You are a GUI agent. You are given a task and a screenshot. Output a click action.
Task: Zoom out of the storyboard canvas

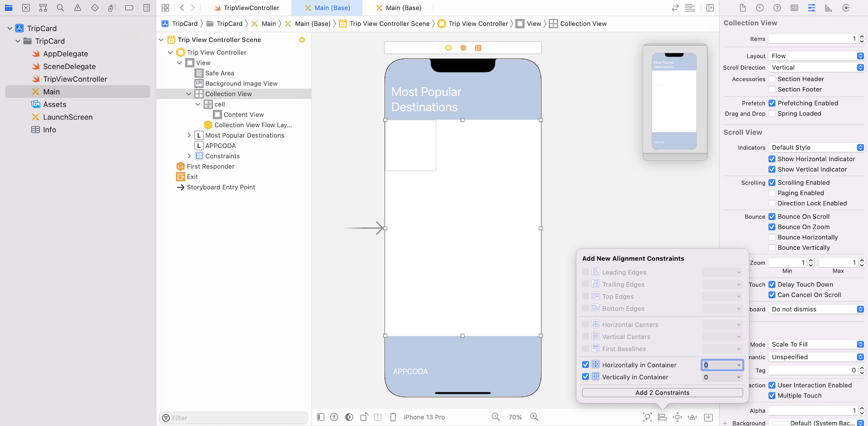496,417
